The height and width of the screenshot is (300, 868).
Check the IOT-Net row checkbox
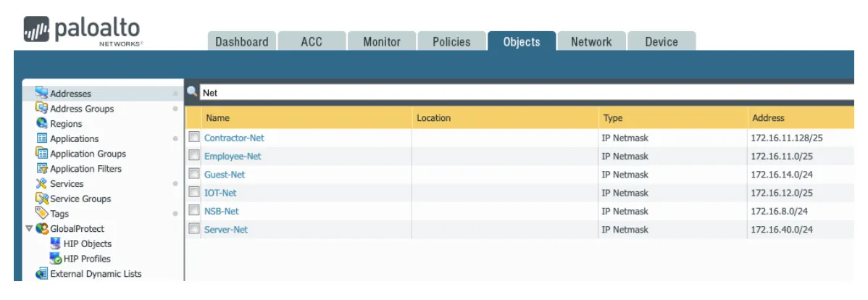coord(193,192)
